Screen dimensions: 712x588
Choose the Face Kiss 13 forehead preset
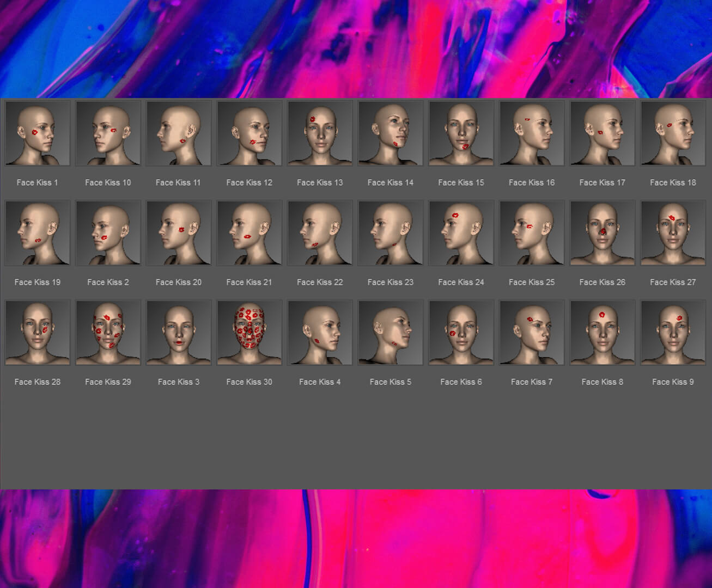coord(320,133)
